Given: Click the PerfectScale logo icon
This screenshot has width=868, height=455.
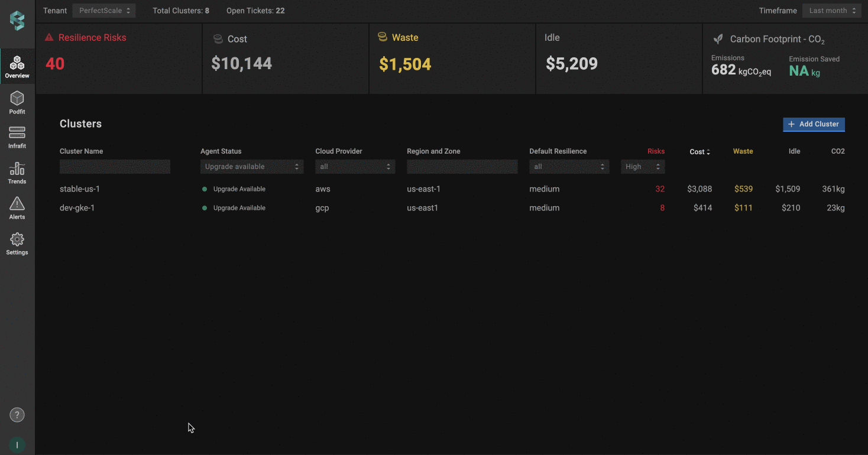Looking at the screenshot, I should [17, 21].
